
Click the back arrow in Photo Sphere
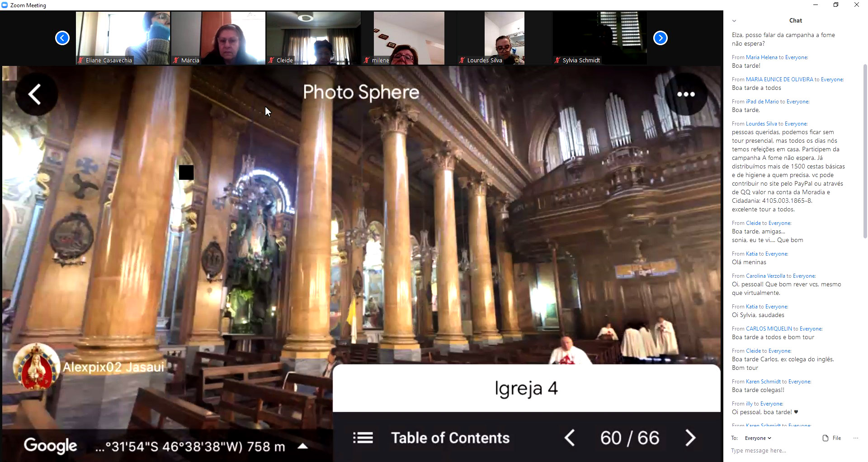(35, 94)
